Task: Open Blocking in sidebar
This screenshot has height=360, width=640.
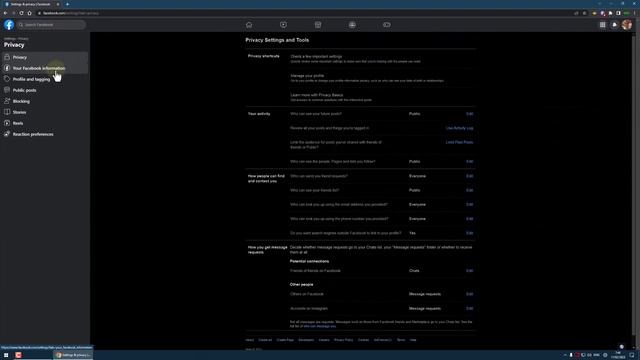Action: click(x=45, y=101)
